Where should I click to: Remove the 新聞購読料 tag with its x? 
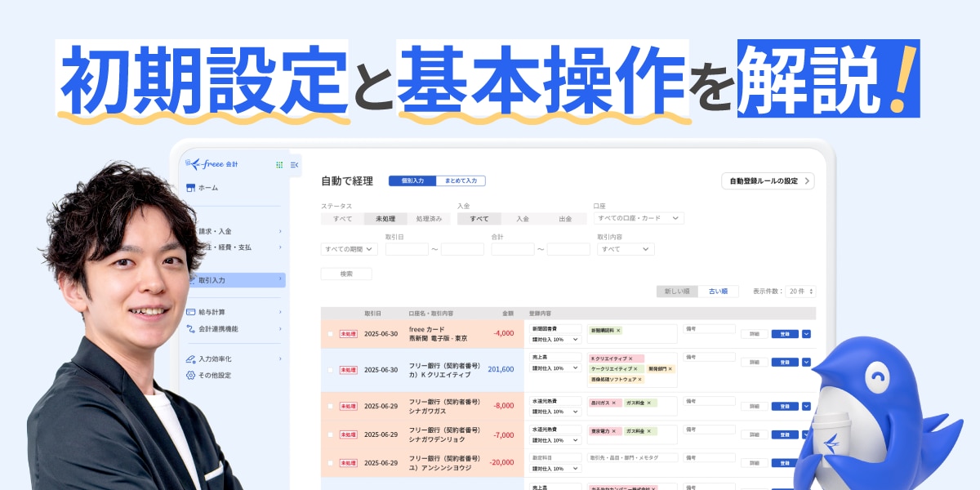click(618, 331)
